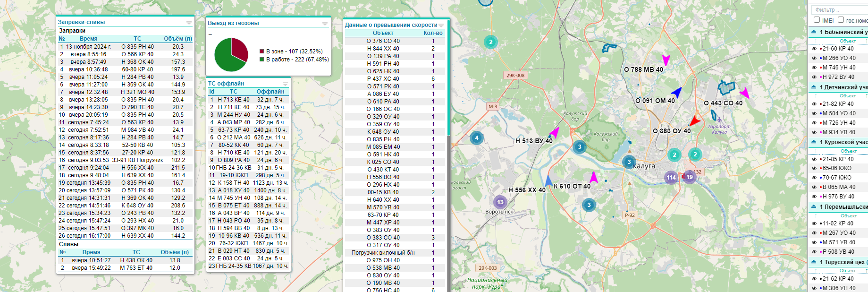Collapse the 1 Тарусский цех group
Viewport: 868px width, 292px height.
click(814, 262)
